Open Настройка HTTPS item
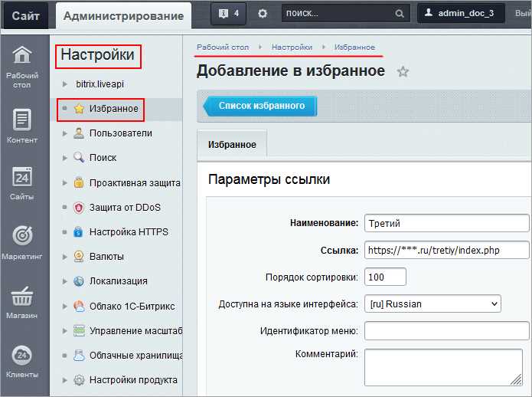 [x=129, y=232]
